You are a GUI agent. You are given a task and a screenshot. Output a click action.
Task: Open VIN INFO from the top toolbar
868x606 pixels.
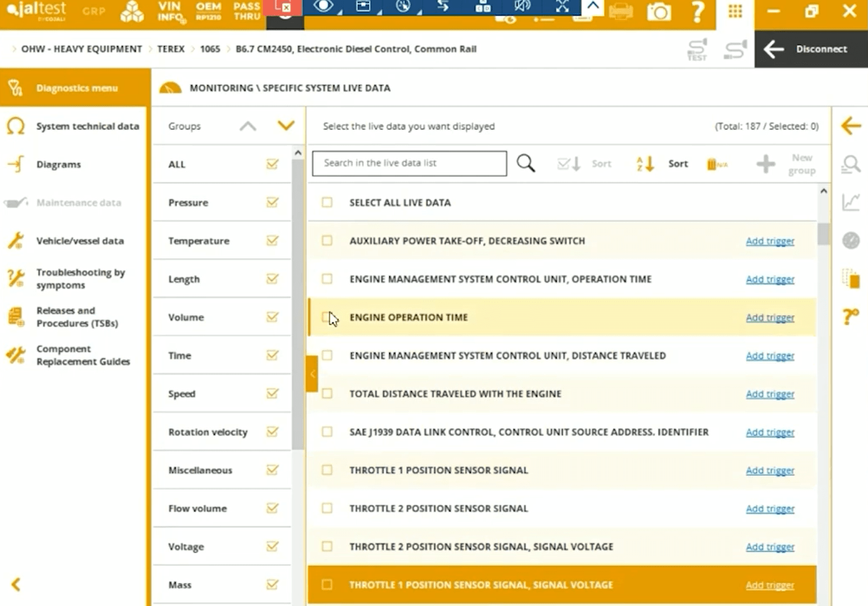point(171,11)
